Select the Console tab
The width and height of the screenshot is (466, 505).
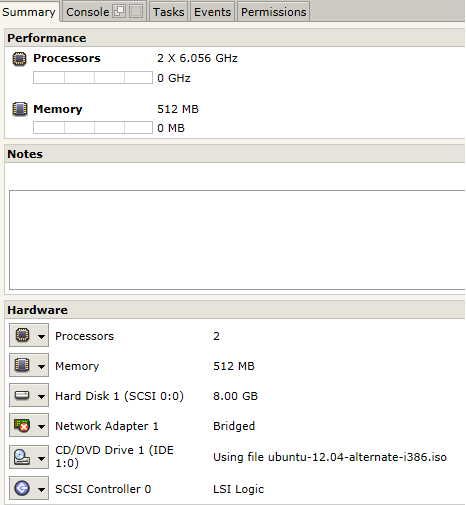88,12
